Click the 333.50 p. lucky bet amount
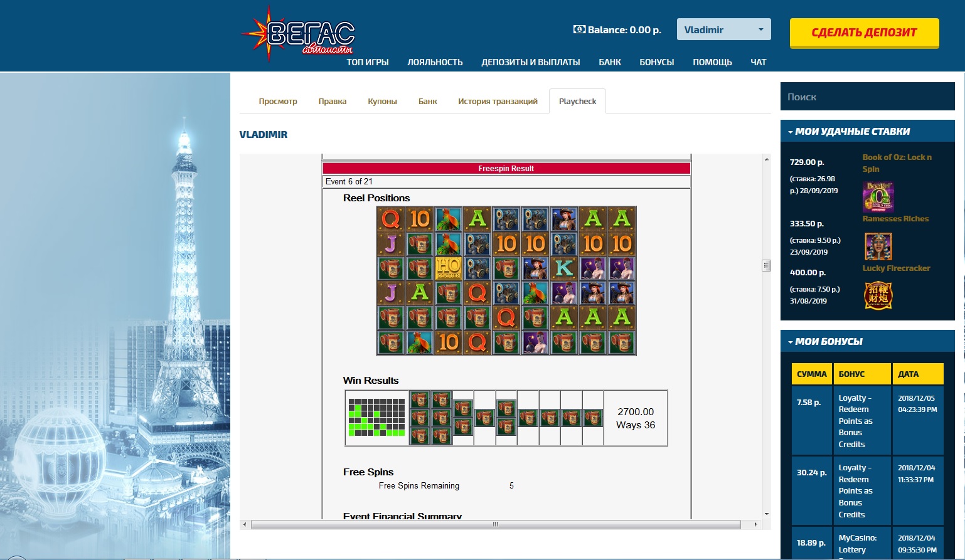 [x=807, y=223]
